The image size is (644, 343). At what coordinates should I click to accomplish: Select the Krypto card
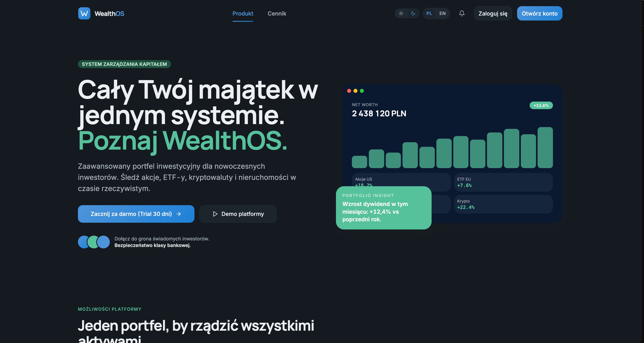pyautogui.click(x=503, y=204)
